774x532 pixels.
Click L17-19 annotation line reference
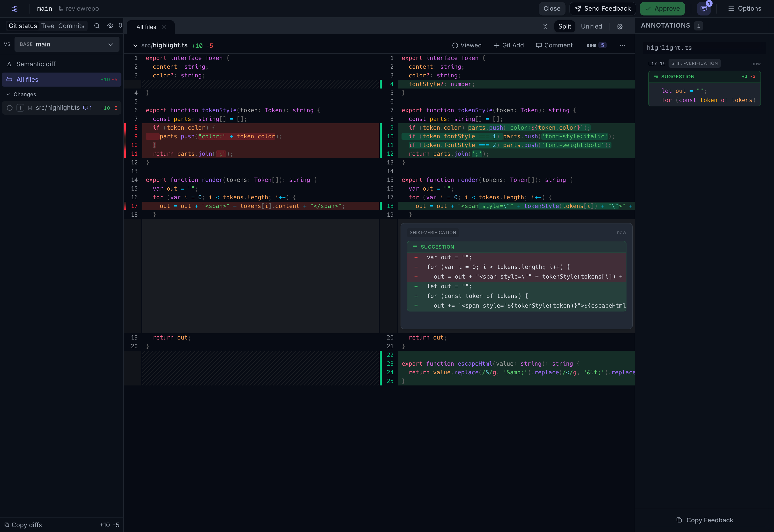tap(657, 63)
